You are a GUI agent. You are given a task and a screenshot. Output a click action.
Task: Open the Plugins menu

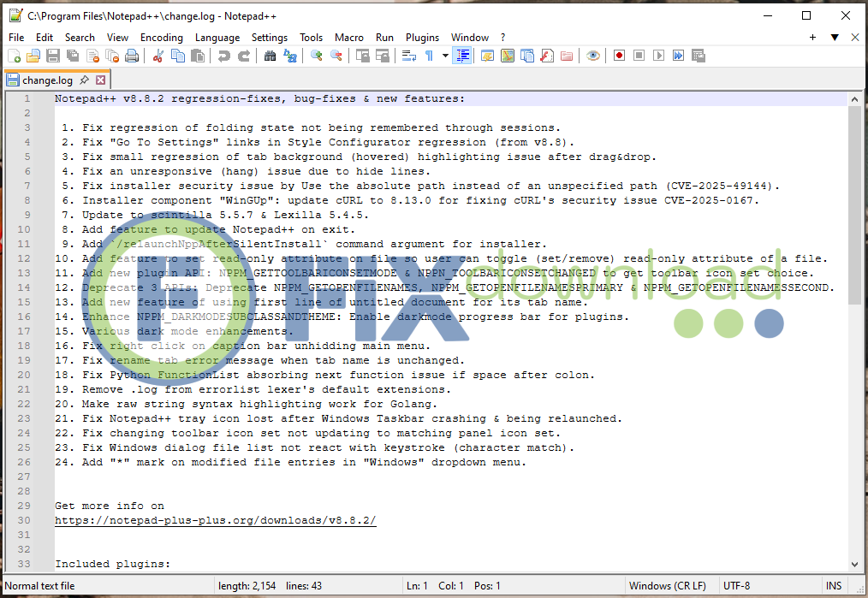click(422, 38)
